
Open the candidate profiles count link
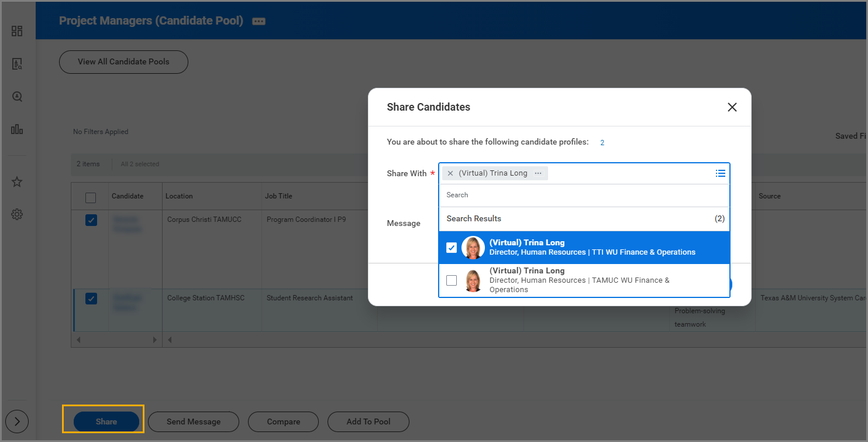(x=602, y=143)
